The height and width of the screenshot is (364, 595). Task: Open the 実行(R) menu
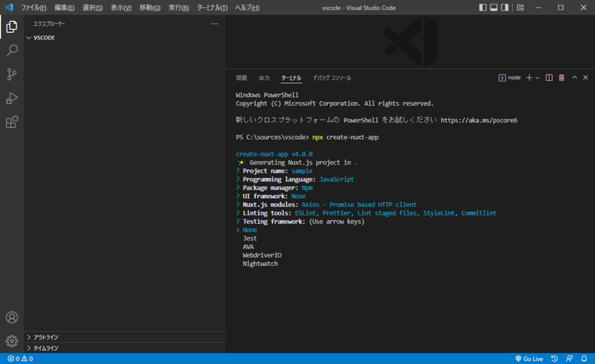[178, 8]
